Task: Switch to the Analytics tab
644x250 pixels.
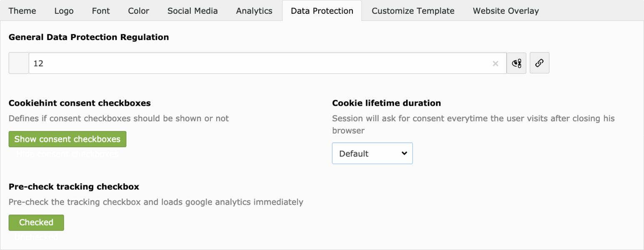Action: (254, 11)
